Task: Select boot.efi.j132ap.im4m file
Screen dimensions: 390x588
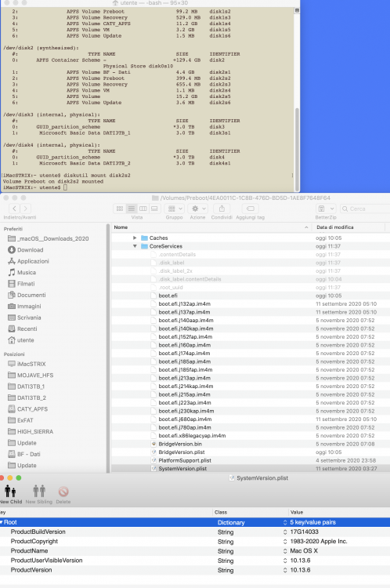Action: [x=184, y=303]
